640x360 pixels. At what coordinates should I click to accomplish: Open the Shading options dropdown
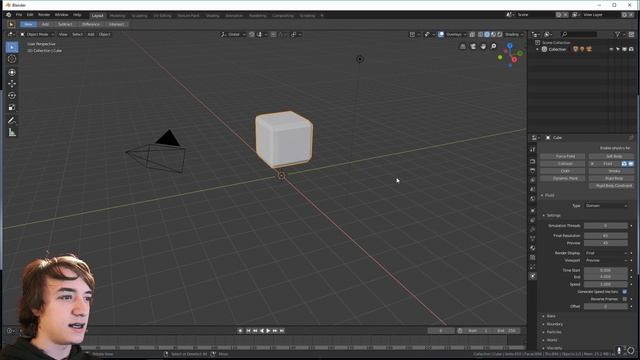point(514,34)
